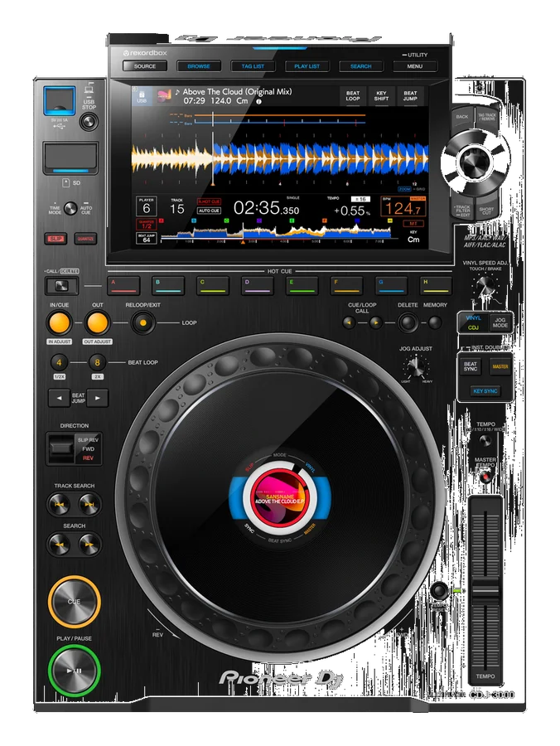The image size is (560, 746).
Task: Tap the track info icon beside Cm
Action: point(258,101)
